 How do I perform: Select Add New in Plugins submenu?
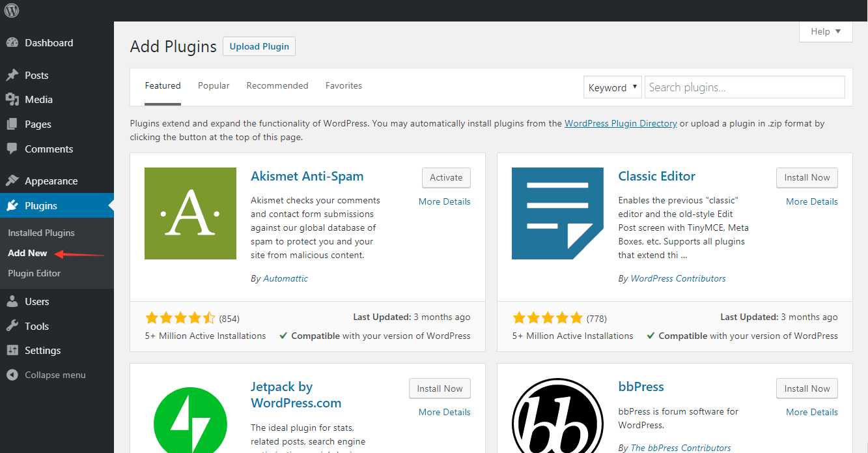pos(27,253)
